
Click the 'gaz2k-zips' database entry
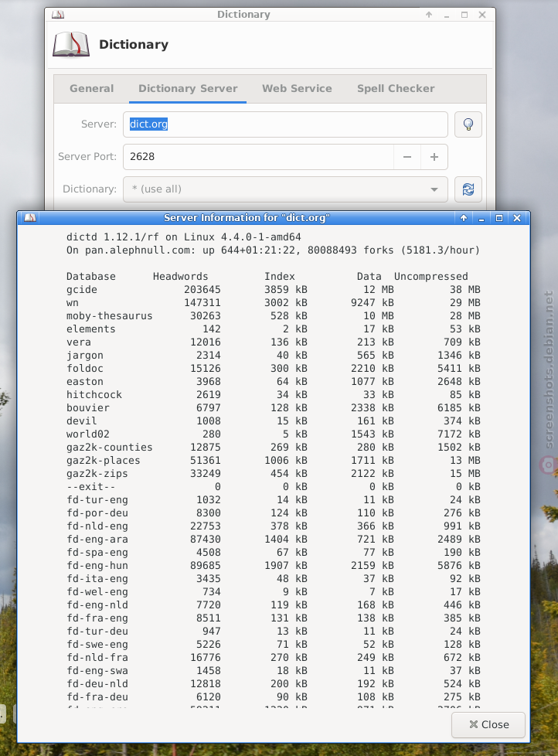(x=97, y=473)
